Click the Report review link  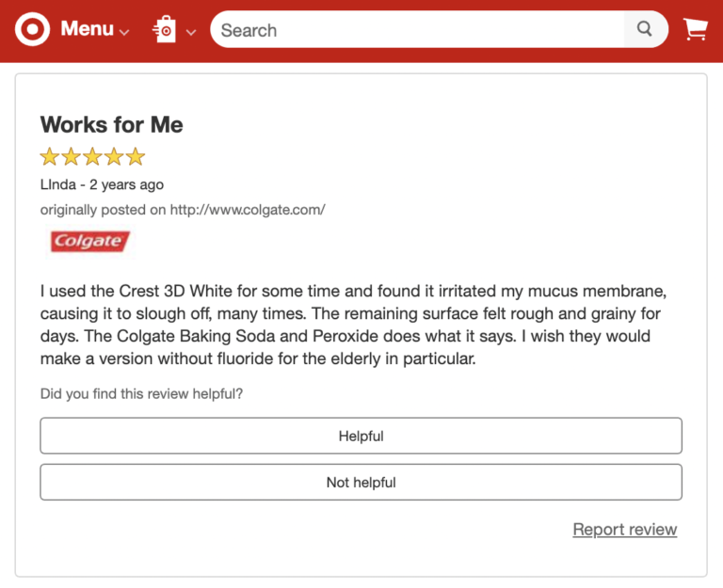click(x=624, y=530)
